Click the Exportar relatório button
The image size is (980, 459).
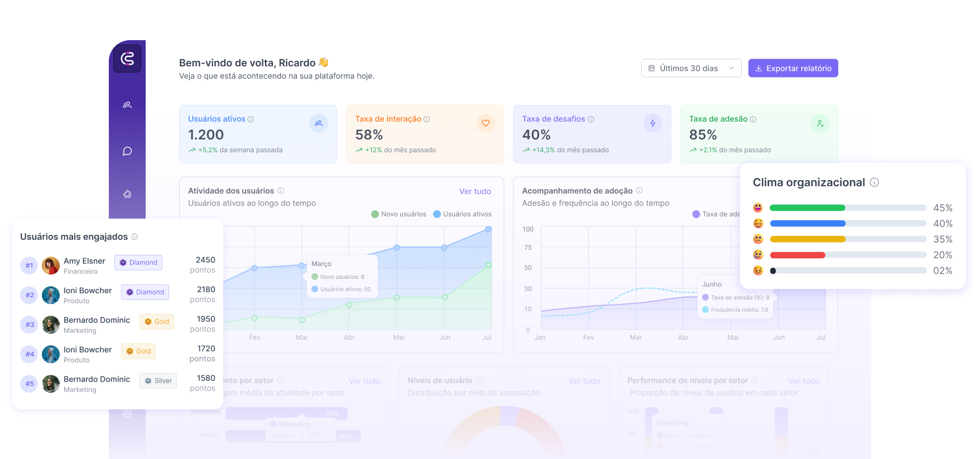[792, 68]
